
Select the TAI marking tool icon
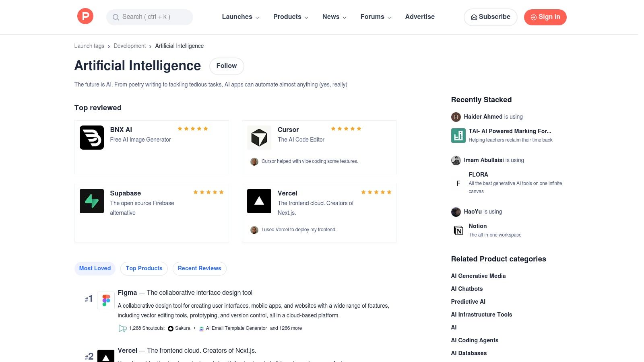(x=458, y=135)
